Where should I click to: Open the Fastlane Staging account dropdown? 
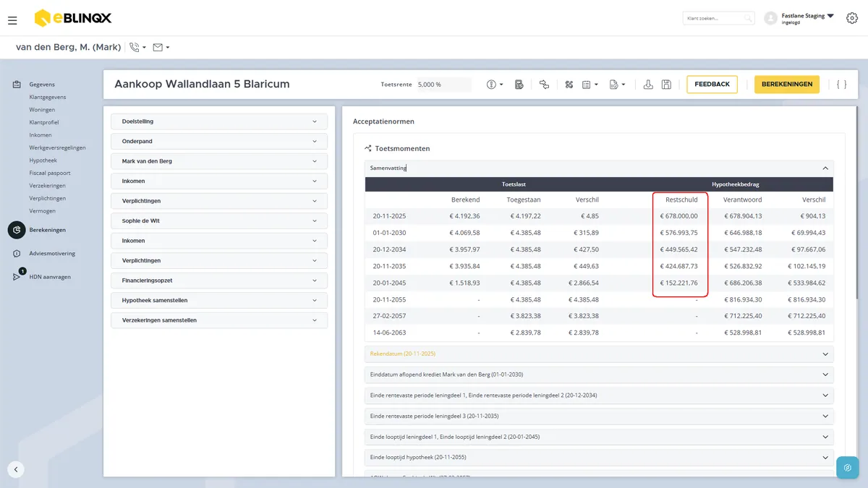[830, 15]
